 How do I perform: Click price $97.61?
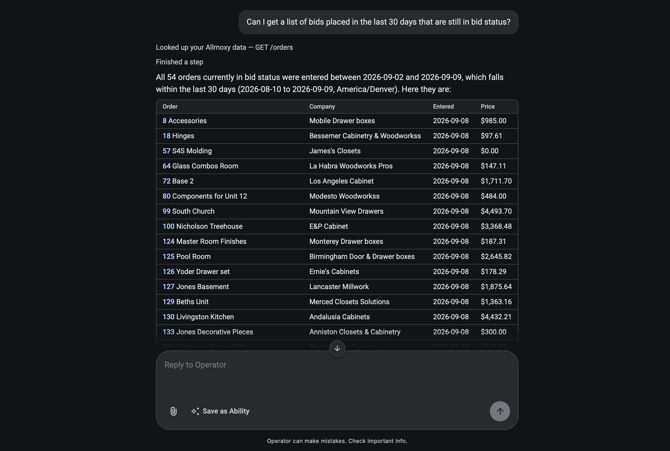(491, 136)
